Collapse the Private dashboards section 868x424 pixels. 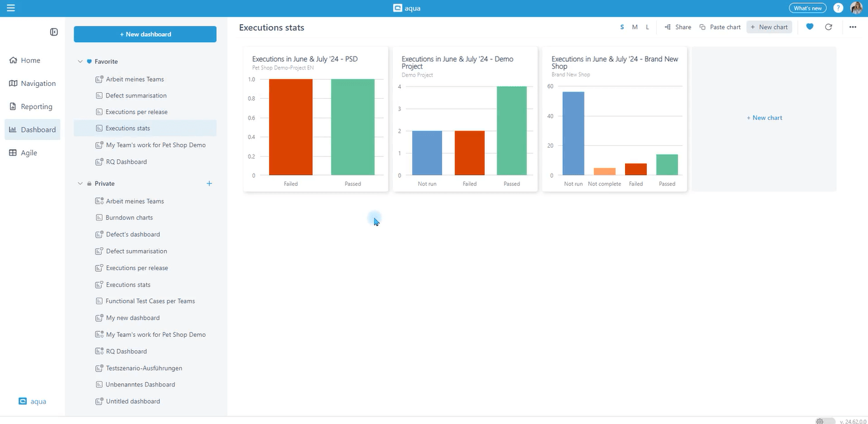point(80,183)
